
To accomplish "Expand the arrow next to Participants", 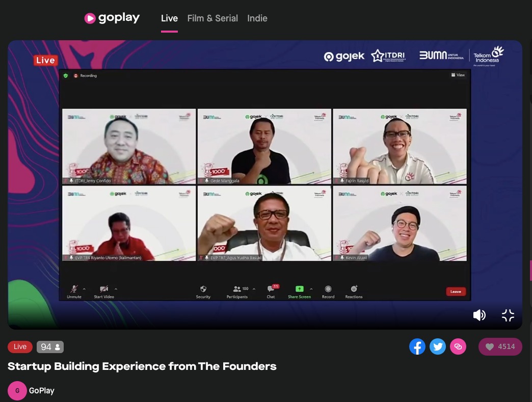I will pyautogui.click(x=254, y=289).
